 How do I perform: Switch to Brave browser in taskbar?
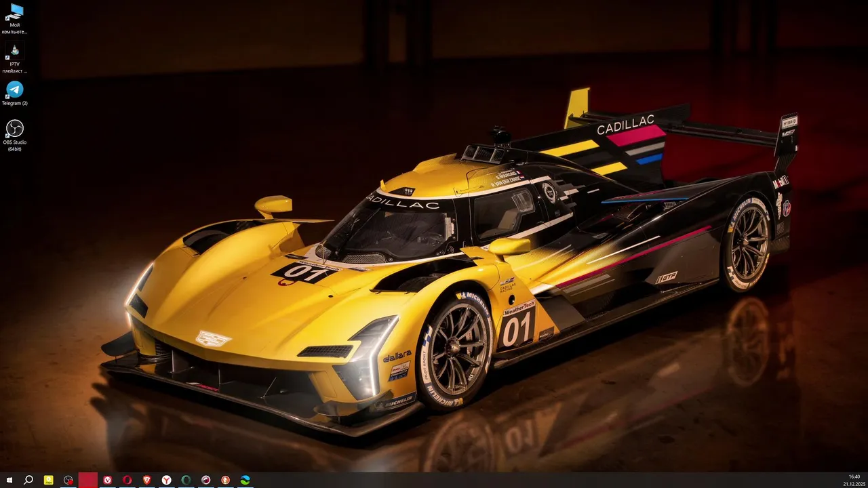click(147, 480)
